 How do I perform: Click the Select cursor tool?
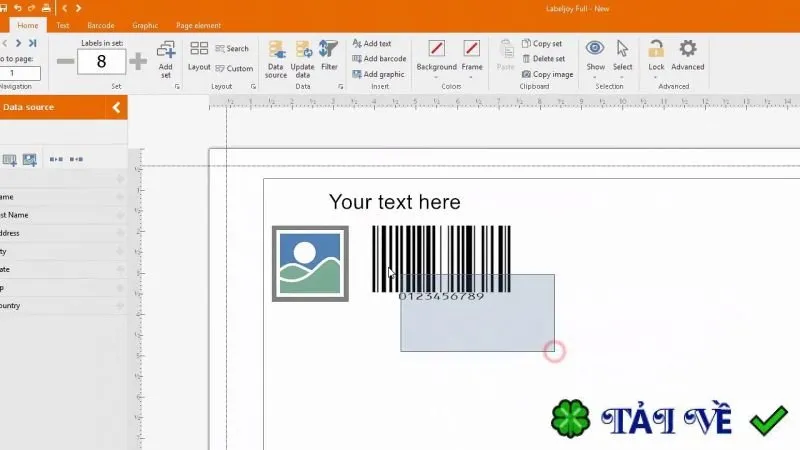pos(622,56)
